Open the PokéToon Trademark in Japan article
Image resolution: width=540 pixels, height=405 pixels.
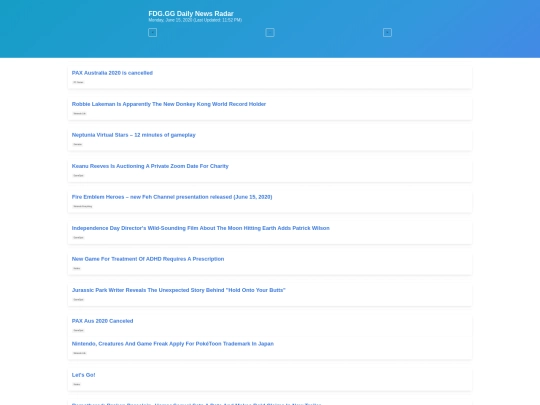tap(173, 343)
